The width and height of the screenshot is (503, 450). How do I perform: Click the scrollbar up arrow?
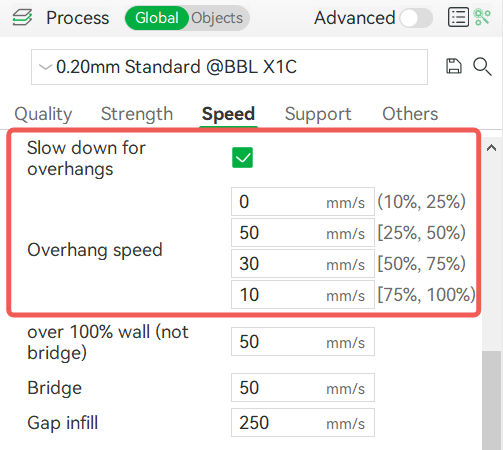tap(491, 148)
